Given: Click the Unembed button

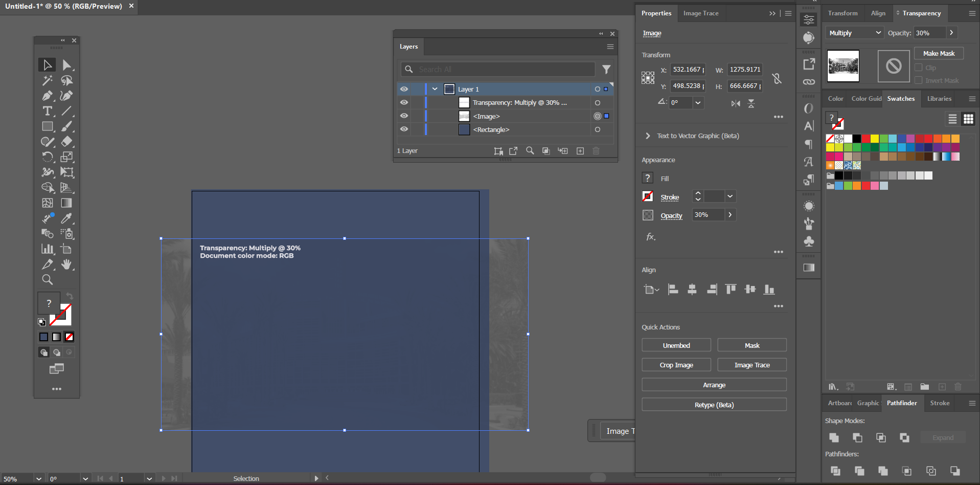Looking at the screenshot, I should (676, 345).
